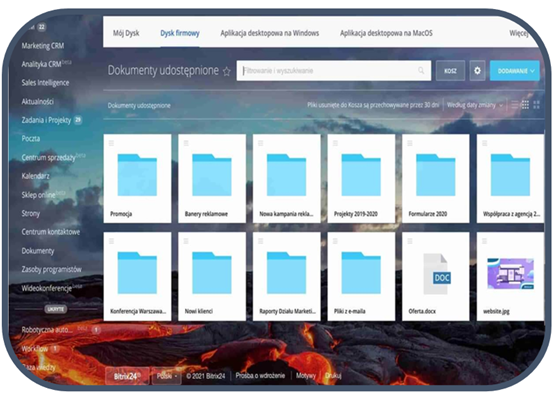Click the Bitrix24 footer button
556x398 pixels.
point(127,376)
